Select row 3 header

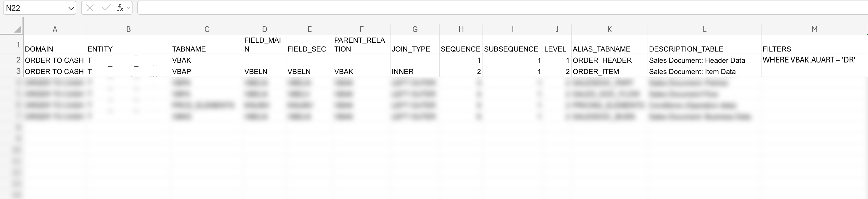[18, 71]
